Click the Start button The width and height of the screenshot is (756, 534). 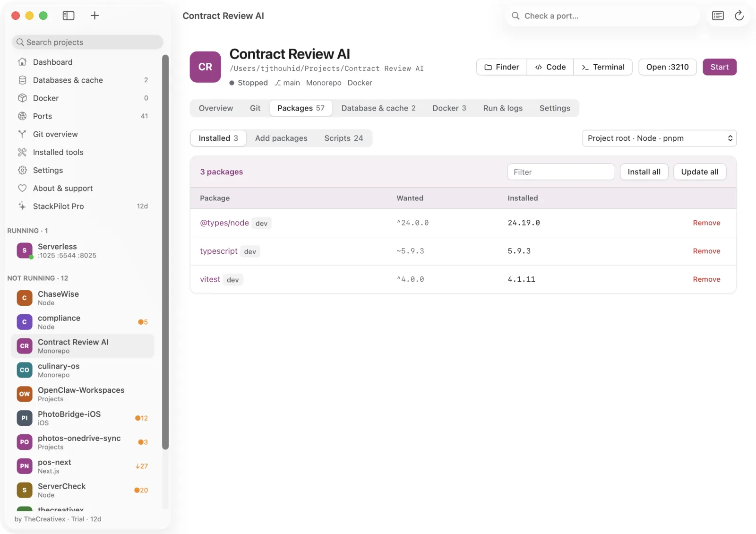(x=720, y=67)
